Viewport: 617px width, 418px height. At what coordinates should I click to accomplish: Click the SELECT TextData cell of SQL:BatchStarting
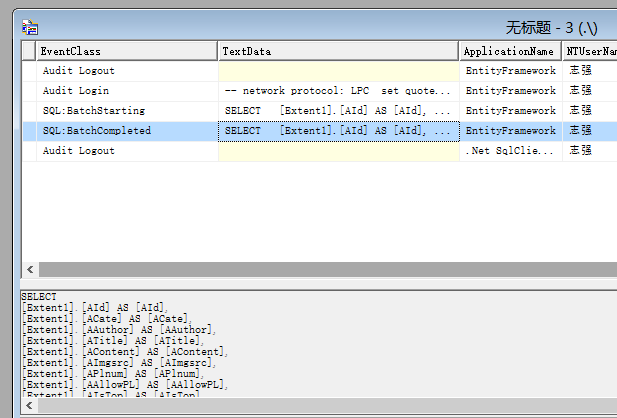pos(338,111)
